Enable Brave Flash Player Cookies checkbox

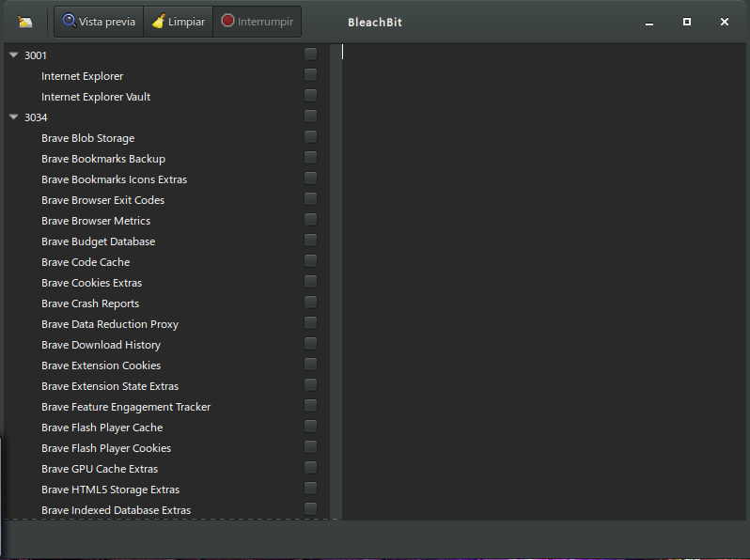coord(310,446)
